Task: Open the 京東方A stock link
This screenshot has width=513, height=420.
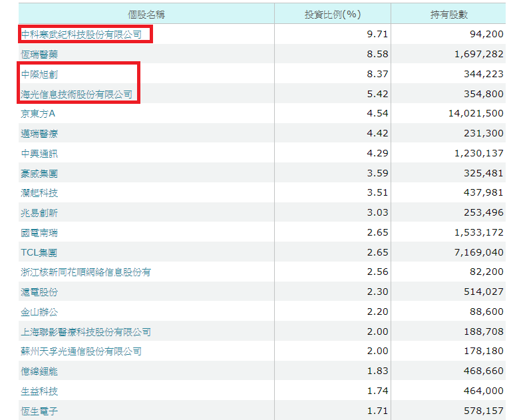Action: point(38,114)
